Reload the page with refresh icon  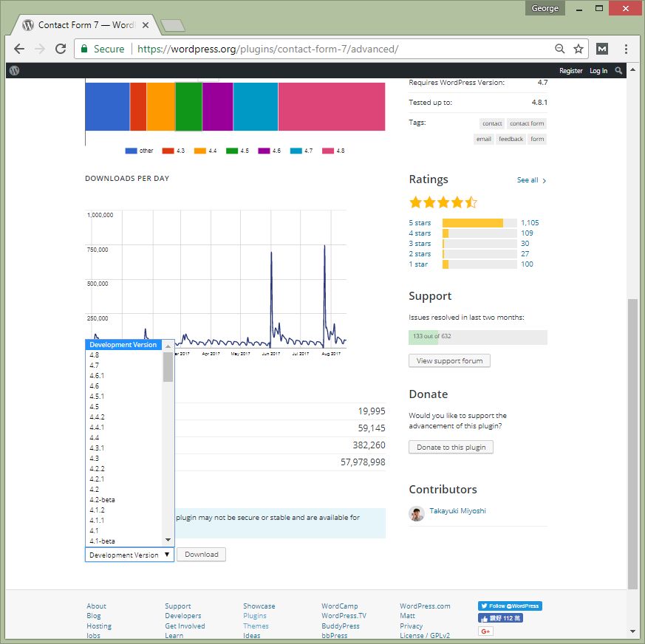point(61,49)
